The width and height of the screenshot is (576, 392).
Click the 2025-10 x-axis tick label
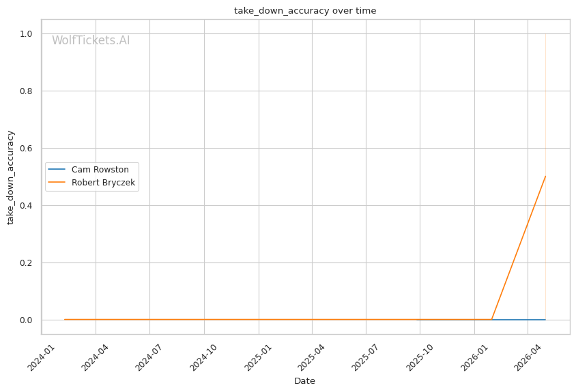(420, 357)
